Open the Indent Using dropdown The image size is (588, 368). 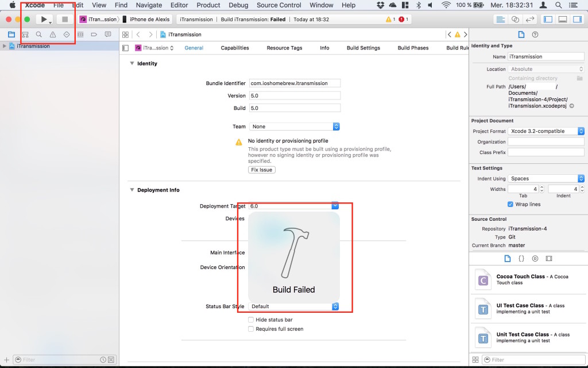pyautogui.click(x=546, y=179)
